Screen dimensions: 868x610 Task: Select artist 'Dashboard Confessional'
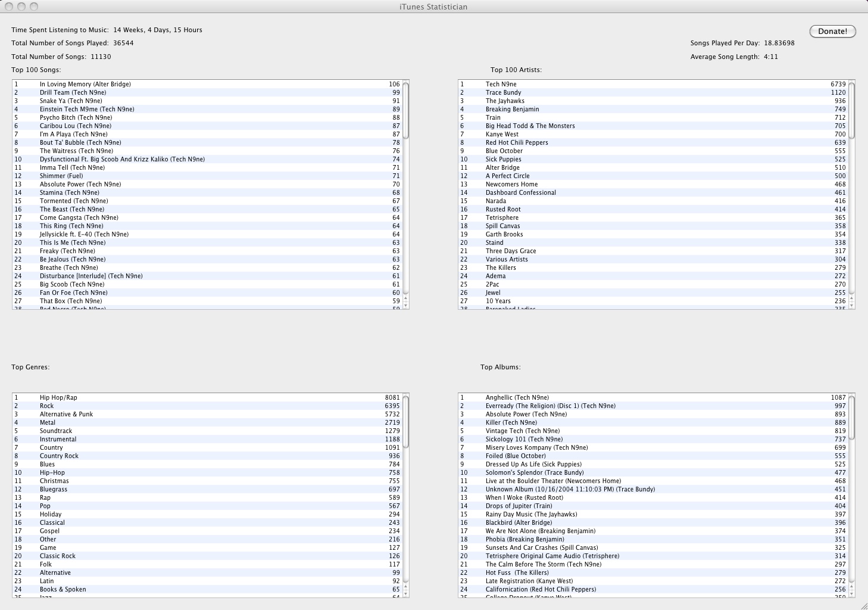pyautogui.click(x=653, y=192)
